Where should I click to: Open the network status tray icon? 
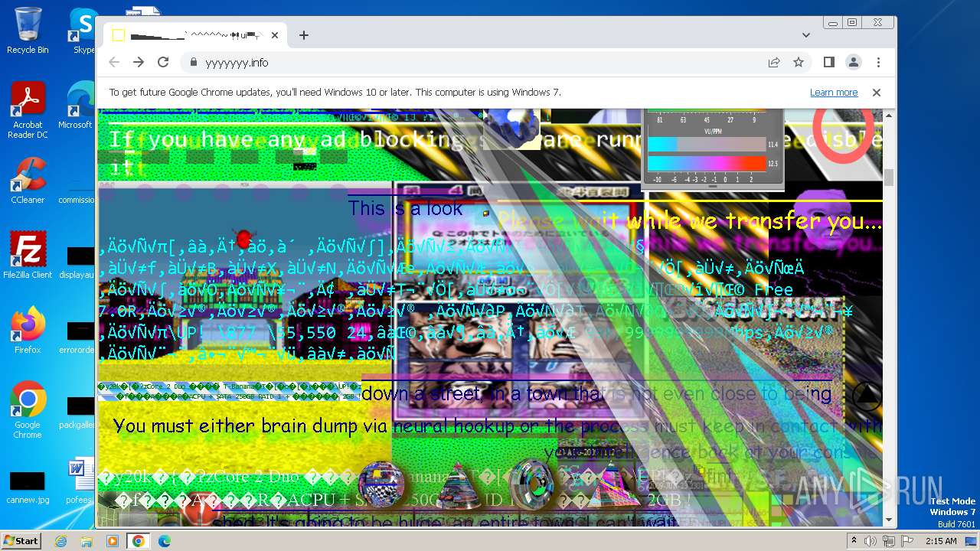pyautogui.click(x=889, y=541)
